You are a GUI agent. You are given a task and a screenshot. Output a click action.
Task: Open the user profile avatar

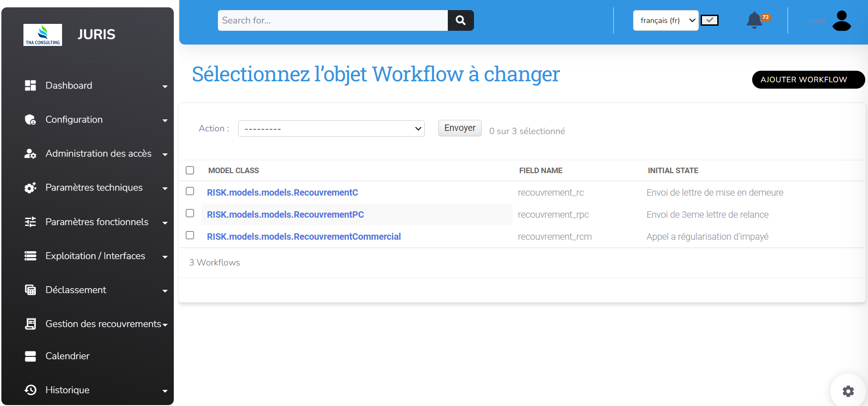[841, 21]
